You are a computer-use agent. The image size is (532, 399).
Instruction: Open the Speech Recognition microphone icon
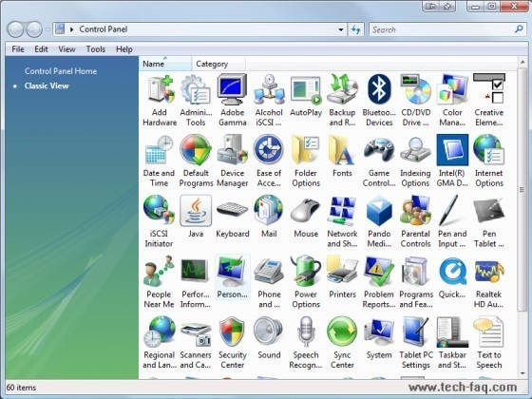point(305,332)
